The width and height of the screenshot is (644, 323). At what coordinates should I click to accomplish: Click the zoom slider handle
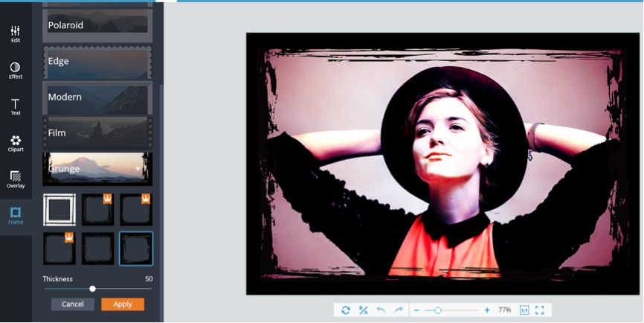(x=438, y=310)
